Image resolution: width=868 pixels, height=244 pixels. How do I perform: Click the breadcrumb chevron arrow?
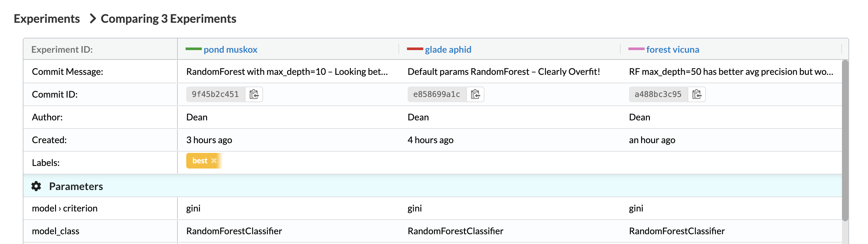[93, 19]
